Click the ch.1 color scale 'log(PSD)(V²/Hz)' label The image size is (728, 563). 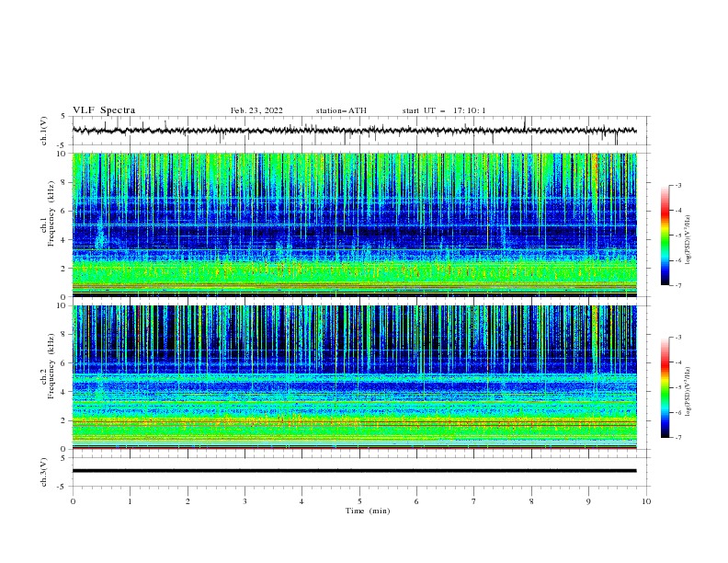pos(688,240)
